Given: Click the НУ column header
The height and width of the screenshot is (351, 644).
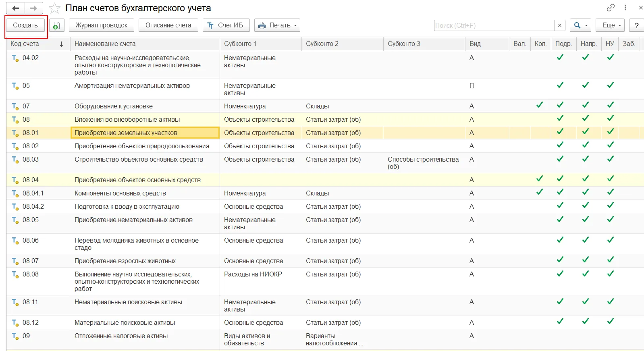Looking at the screenshot, I should (610, 44).
